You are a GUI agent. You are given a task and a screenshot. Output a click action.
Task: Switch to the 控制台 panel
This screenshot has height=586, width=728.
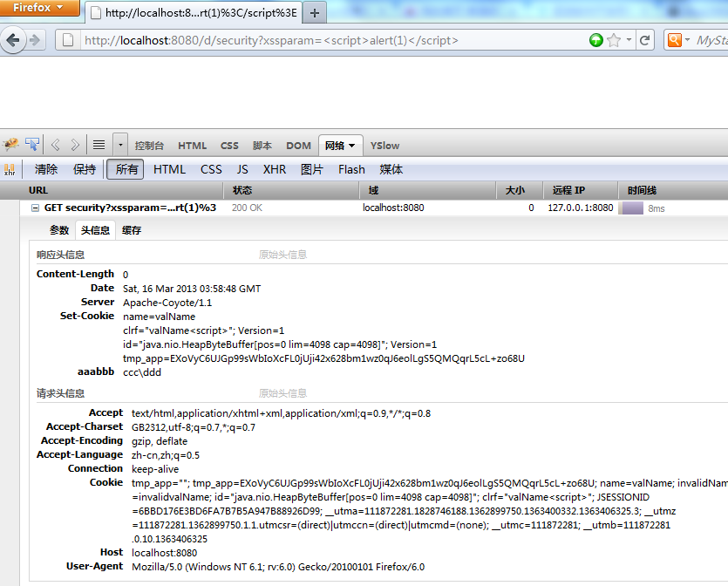tap(149, 146)
